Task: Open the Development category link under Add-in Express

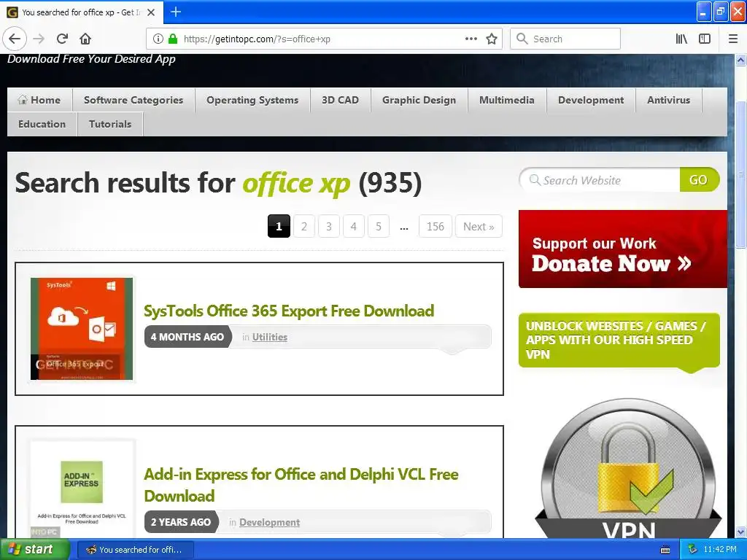Action: (270, 522)
